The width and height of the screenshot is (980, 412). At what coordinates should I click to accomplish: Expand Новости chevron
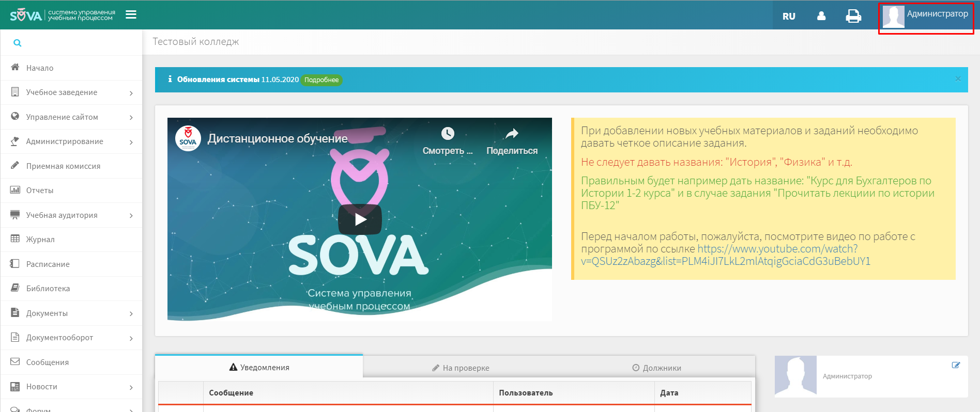point(131,387)
